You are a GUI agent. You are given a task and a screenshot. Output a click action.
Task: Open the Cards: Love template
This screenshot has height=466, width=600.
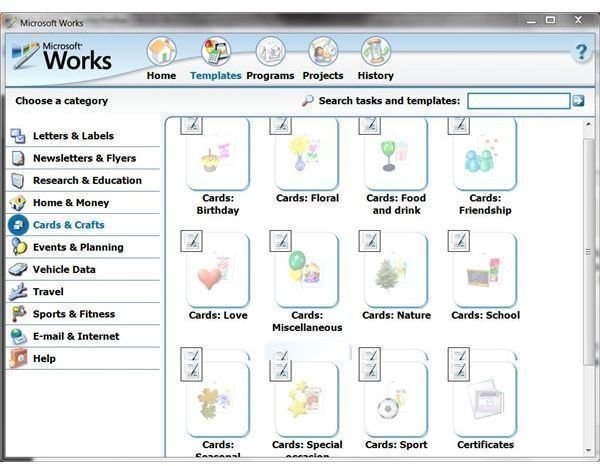point(218,270)
